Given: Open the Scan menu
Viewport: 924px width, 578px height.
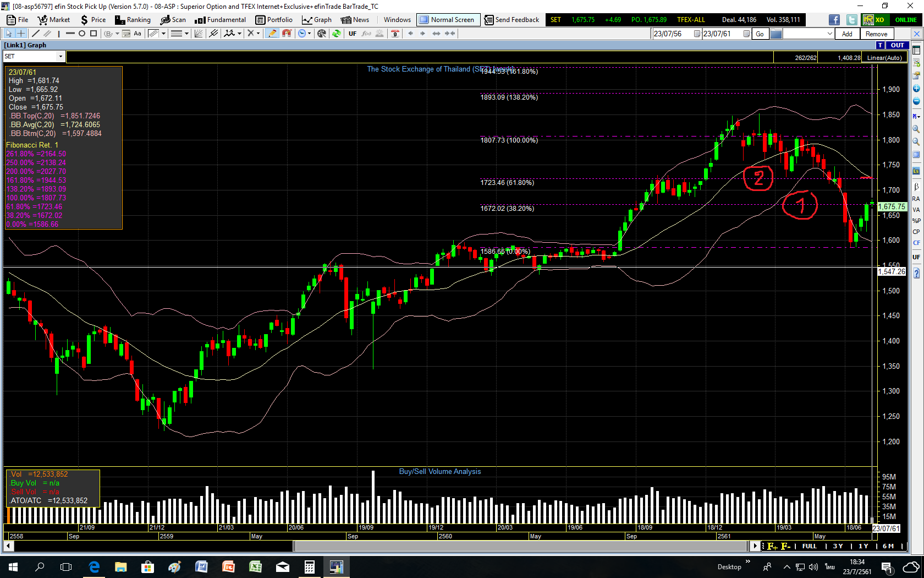Looking at the screenshot, I should [173, 20].
